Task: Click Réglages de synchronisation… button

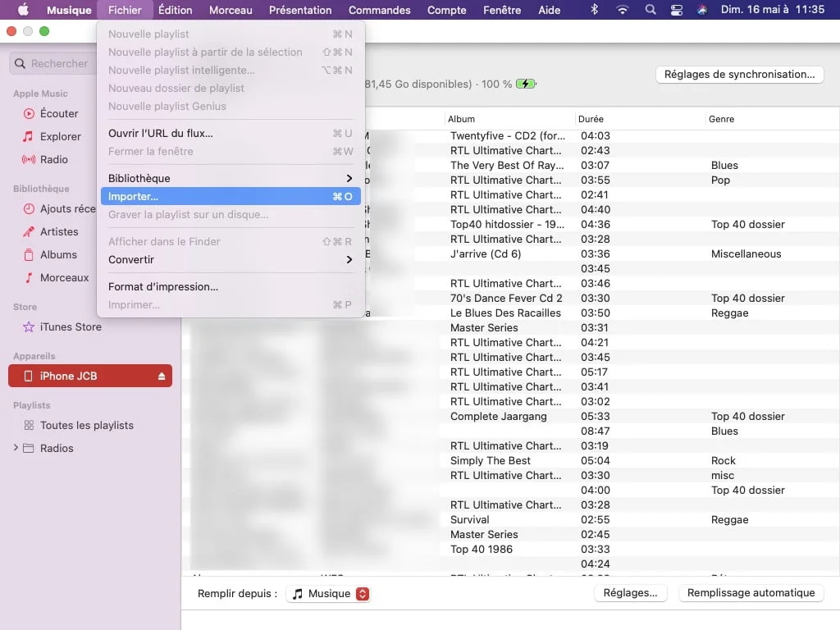Action: 739,75
